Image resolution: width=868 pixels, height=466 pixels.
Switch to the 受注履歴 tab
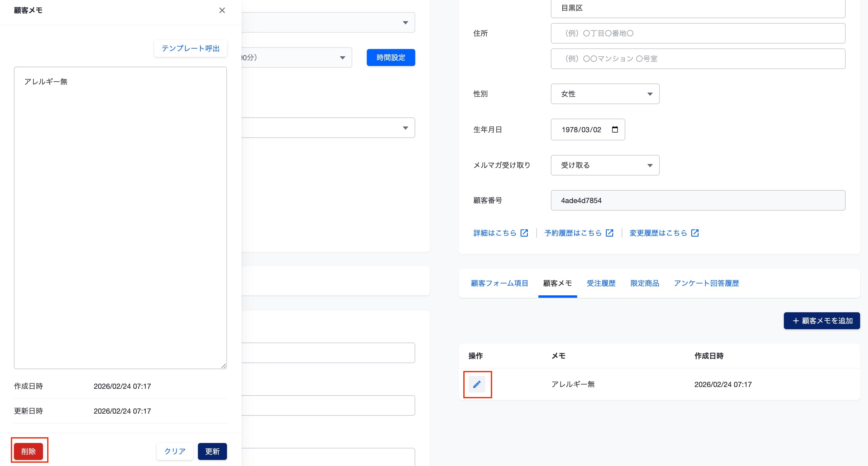pos(601,283)
